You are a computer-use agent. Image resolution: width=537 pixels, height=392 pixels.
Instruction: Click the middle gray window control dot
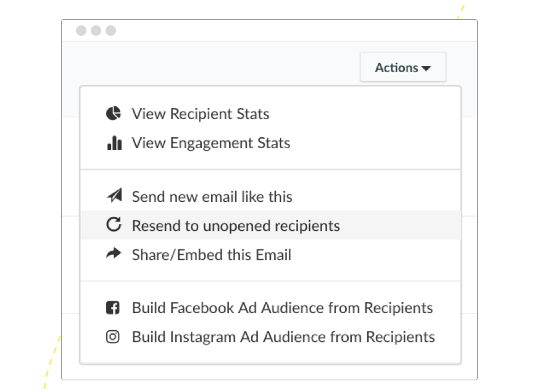click(96, 30)
